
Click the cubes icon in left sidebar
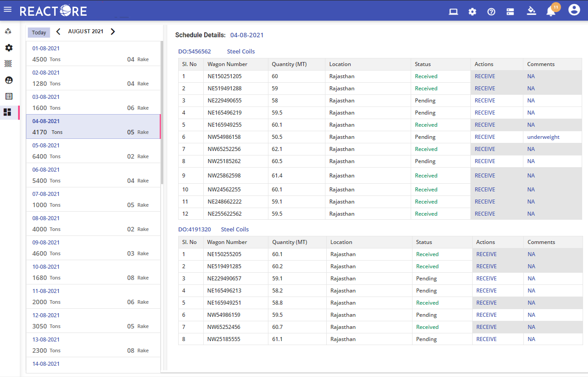[8, 31]
